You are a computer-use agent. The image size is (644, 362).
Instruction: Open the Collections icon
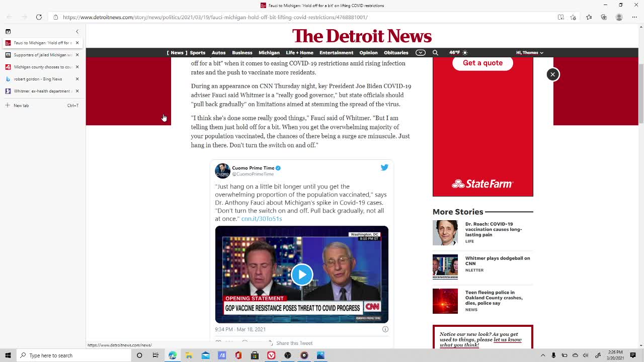point(604,17)
